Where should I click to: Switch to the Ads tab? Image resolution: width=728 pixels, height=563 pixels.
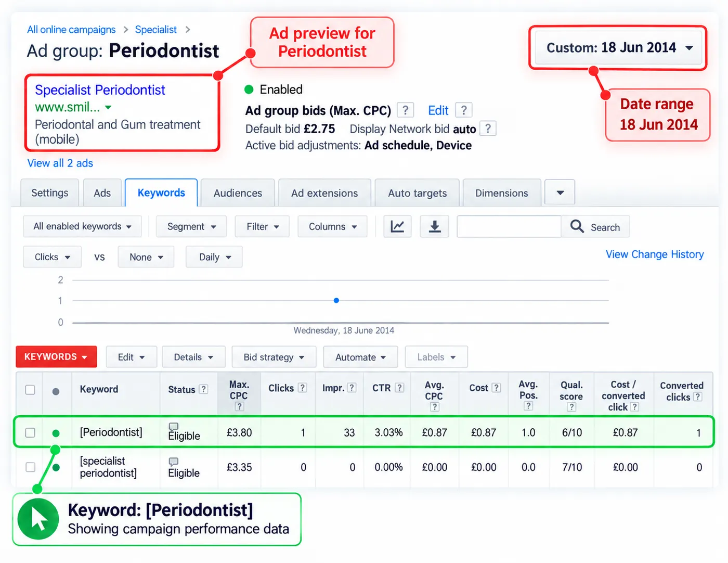pyautogui.click(x=102, y=193)
